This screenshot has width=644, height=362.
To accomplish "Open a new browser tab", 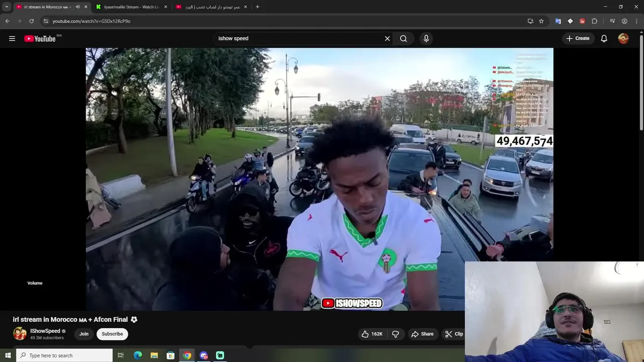I will 258,7.
